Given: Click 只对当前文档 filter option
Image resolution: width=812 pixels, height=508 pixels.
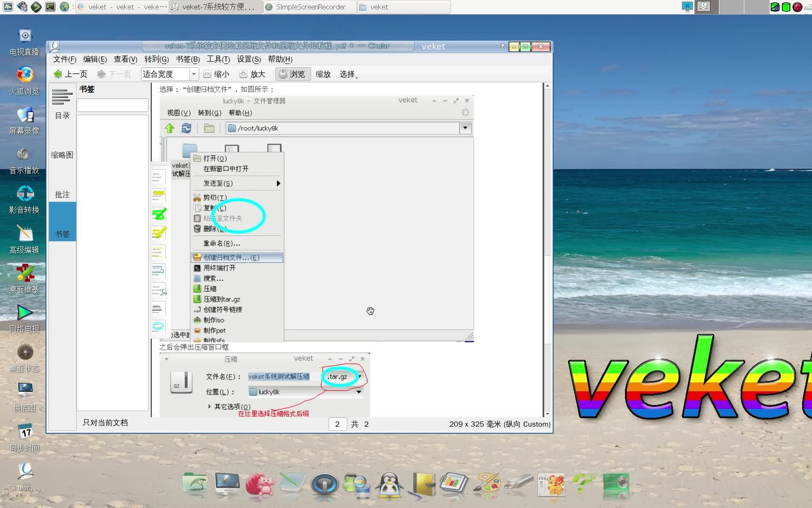Looking at the screenshot, I should coord(105,423).
